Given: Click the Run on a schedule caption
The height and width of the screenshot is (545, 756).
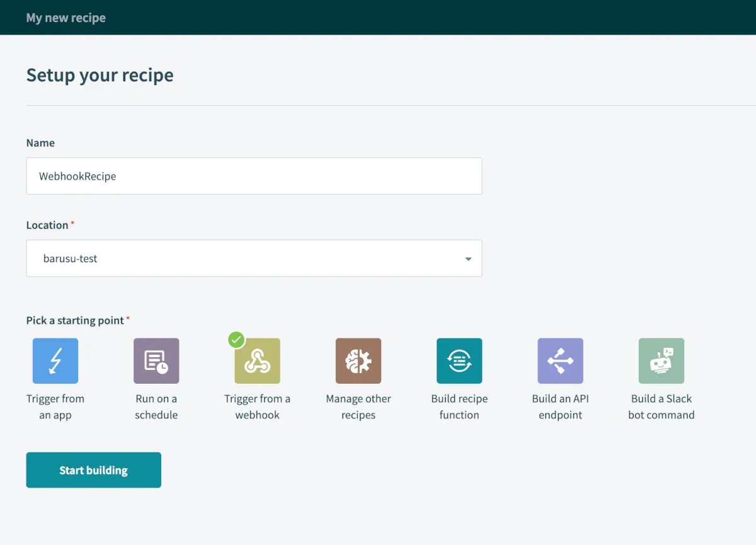Looking at the screenshot, I should (x=156, y=407).
